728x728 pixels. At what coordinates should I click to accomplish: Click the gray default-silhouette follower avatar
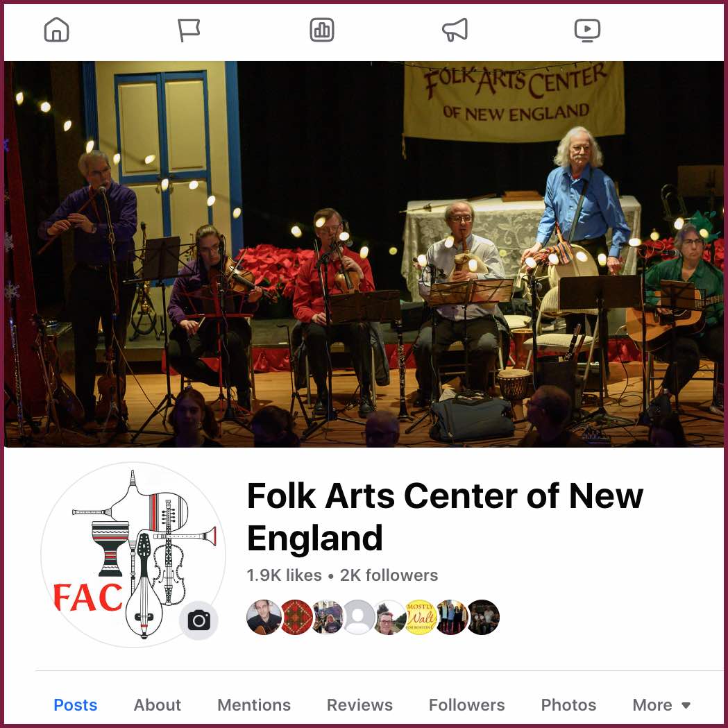click(x=358, y=617)
